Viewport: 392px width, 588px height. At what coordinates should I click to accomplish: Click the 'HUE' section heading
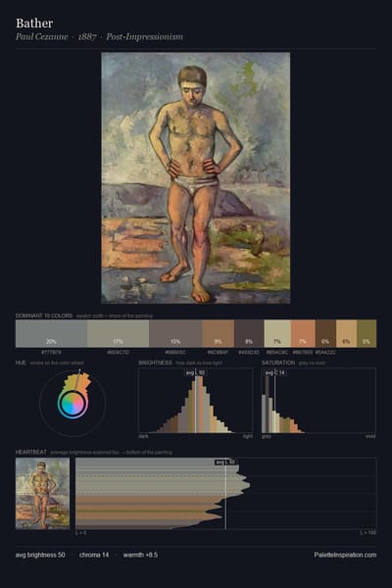point(21,363)
